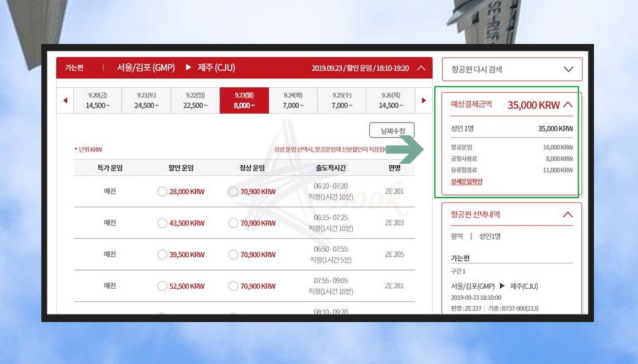Image resolution: width=638 pixels, height=364 pixels.
Task: Click the 07:55 - 09:05 flight time
Action: pos(331,281)
